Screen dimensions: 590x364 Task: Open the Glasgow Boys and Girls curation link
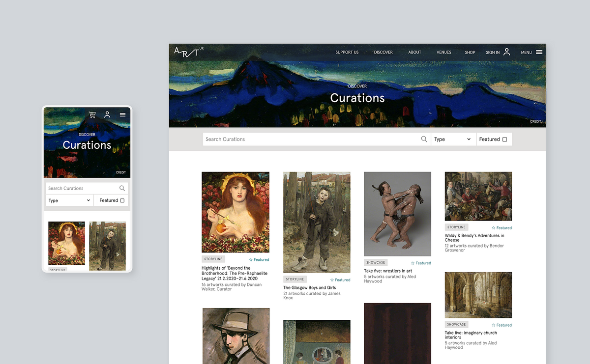[x=310, y=288]
